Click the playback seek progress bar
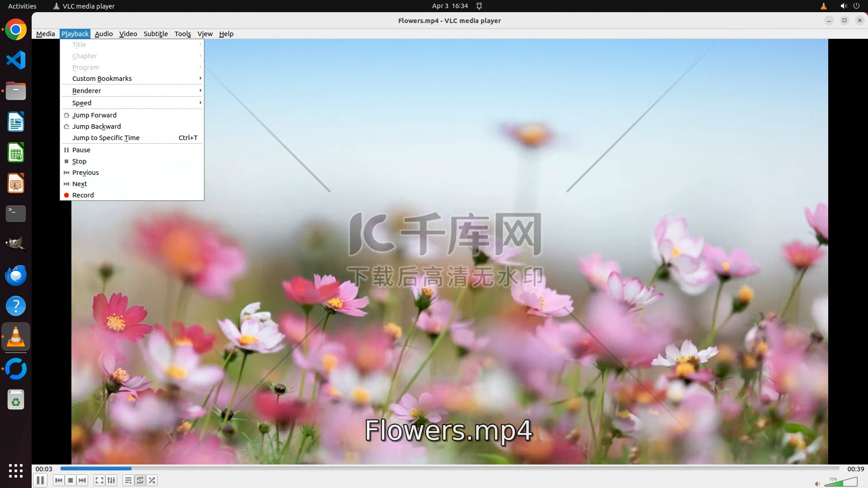Screen dimensions: 868x488 tap(449, 469)
